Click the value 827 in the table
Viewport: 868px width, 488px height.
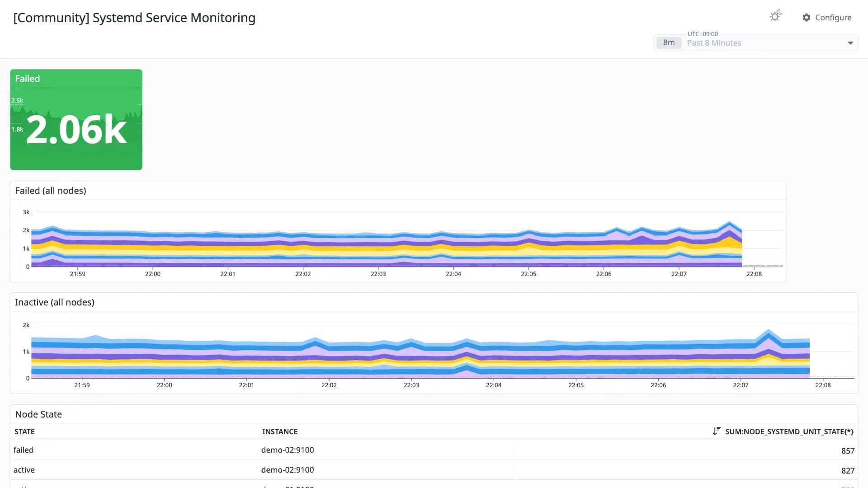848,471
